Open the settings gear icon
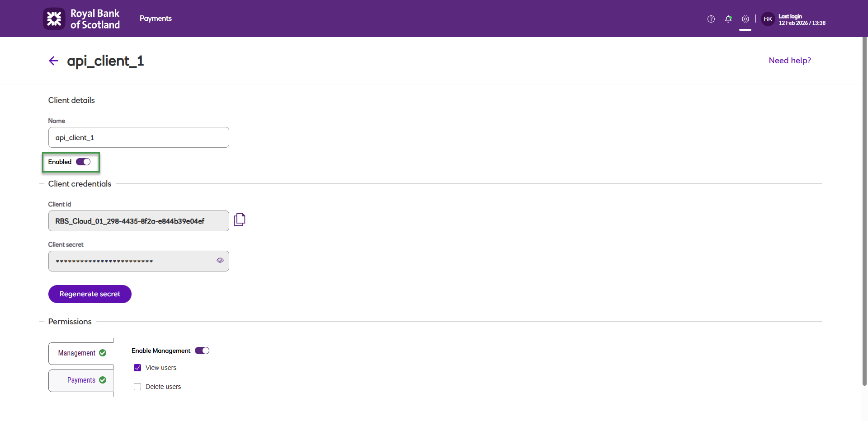Image resolution: width=868 pixels, height=421 pixels. coord(745,19)
